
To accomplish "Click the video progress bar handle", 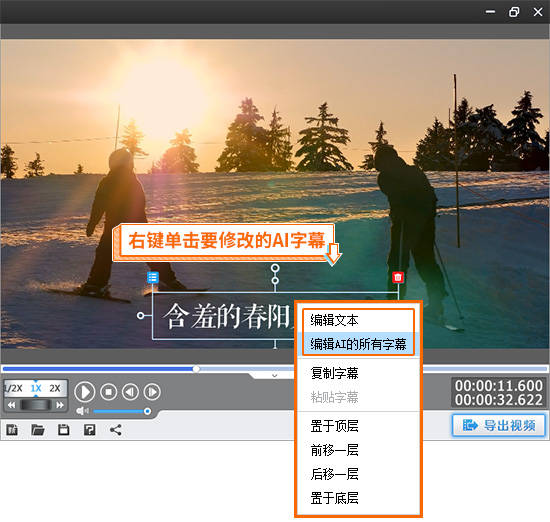I will pyautogui.click(x=196, y=369).
